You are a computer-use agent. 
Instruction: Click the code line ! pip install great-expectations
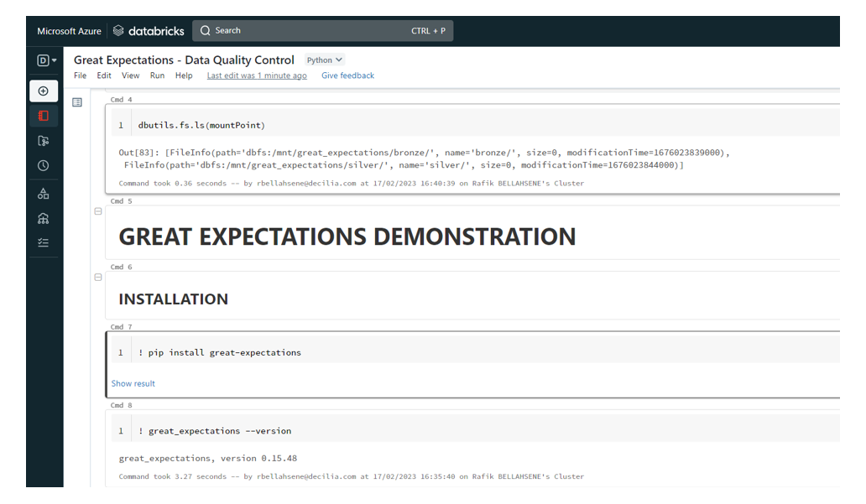click(x=220, y=353)
